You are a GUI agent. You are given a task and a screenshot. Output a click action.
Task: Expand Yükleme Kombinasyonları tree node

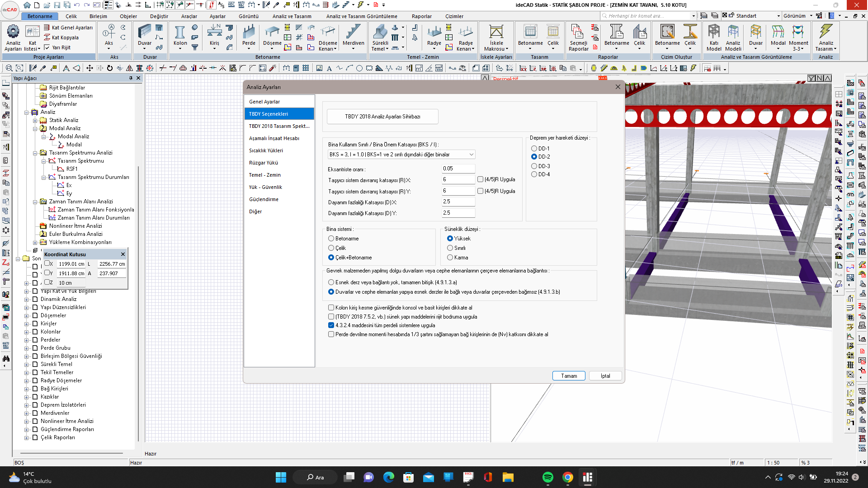click(35, 243)
